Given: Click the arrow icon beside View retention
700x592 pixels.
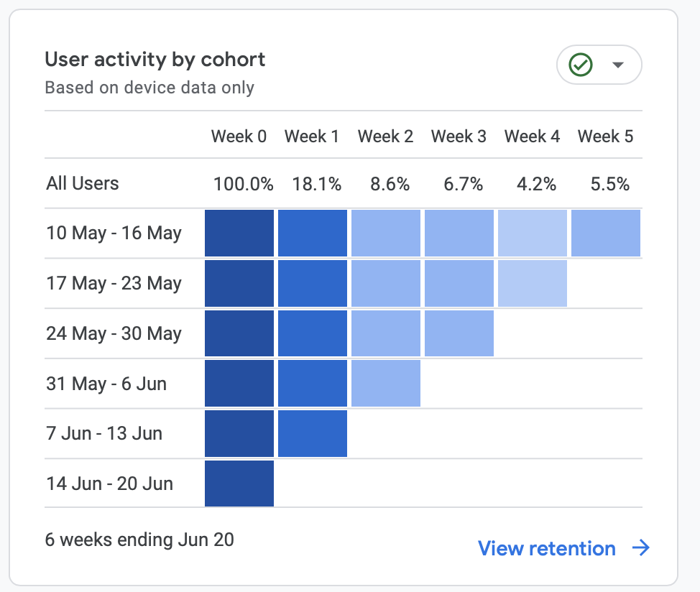Looking at the screenshot, I should (x=641, y=547).
